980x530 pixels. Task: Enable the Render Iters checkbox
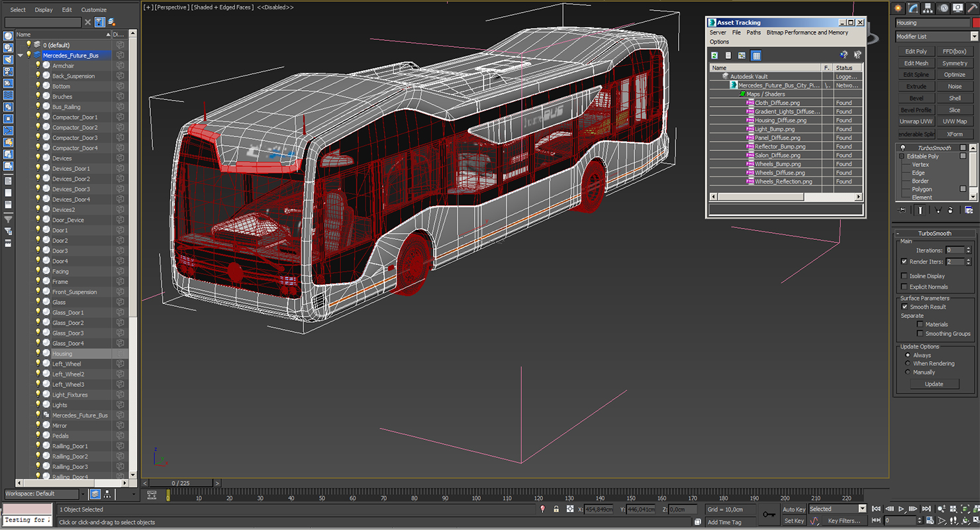[905, 262]
